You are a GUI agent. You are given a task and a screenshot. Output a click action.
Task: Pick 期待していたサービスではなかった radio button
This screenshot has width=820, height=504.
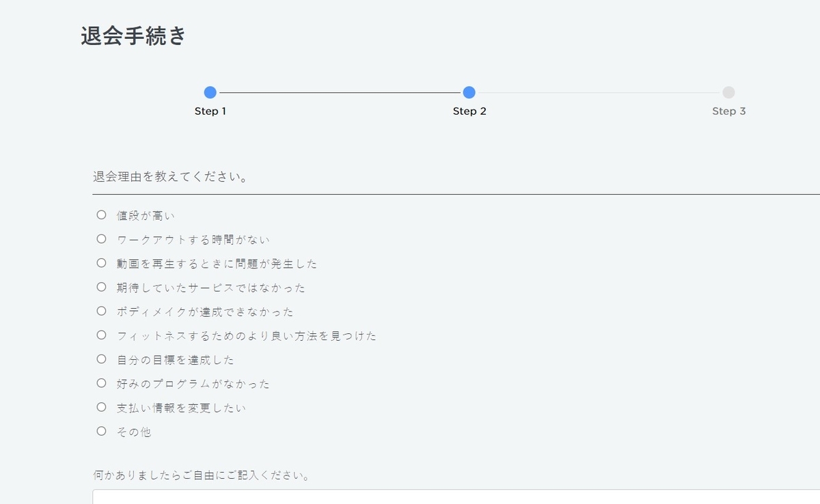point(101,287)
